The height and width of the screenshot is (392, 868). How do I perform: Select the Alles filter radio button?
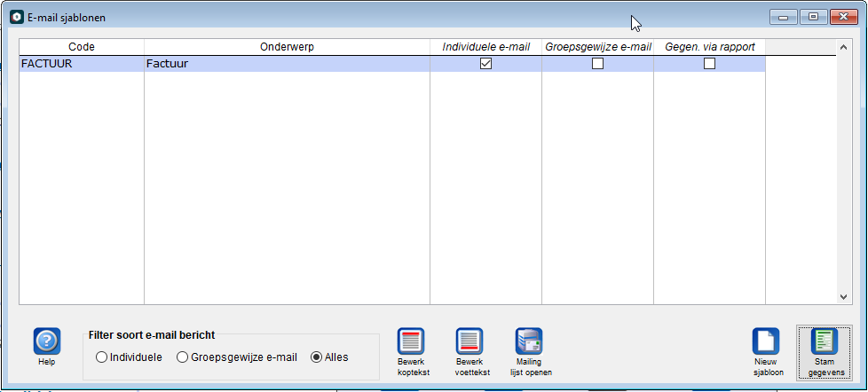(x=316, y=357)
